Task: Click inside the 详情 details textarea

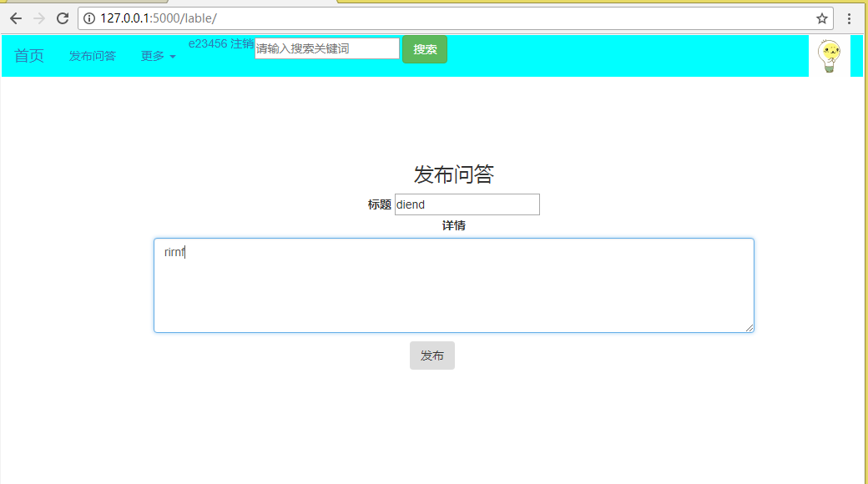Action: tap(454, 285)
